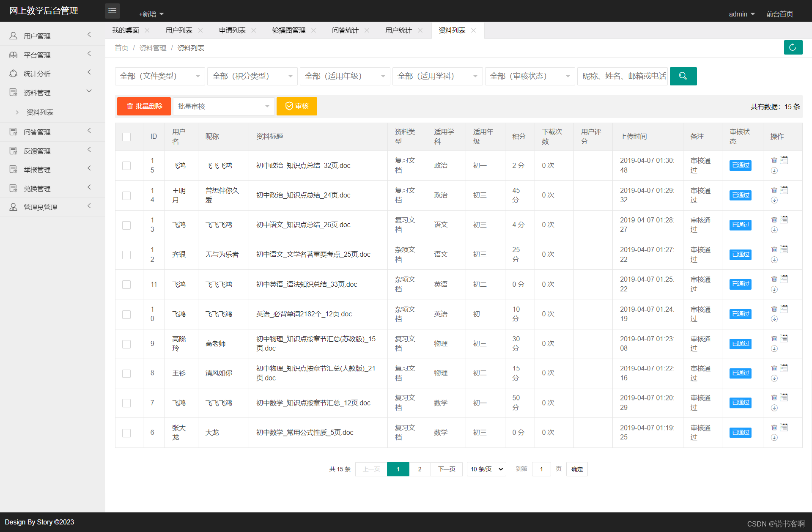Close the 用户列表 tab via its X
The image size is (812, 532).
coord(200,30)
